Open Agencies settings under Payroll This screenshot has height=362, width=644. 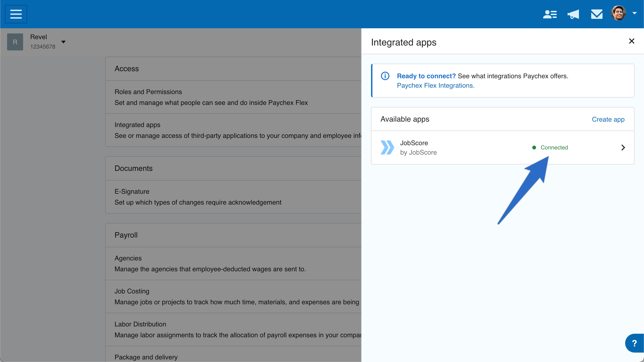pos(128,258)
